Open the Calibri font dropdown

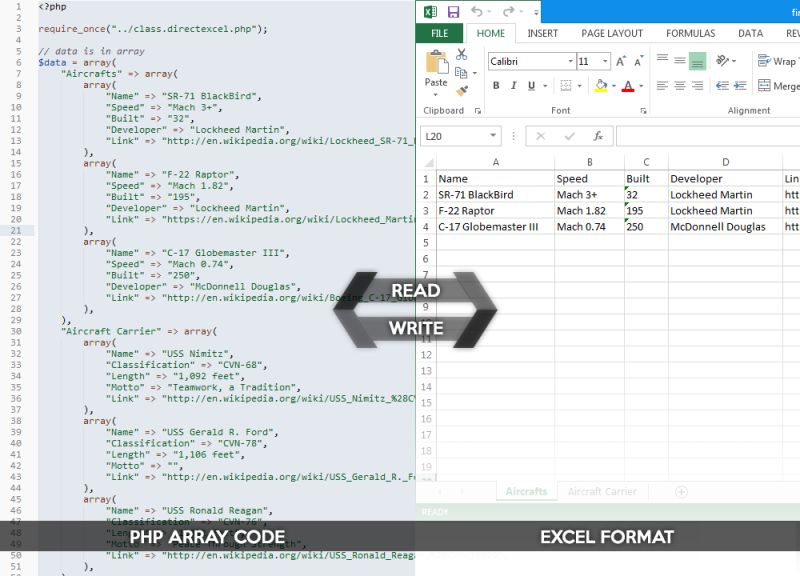coord(570,60)
